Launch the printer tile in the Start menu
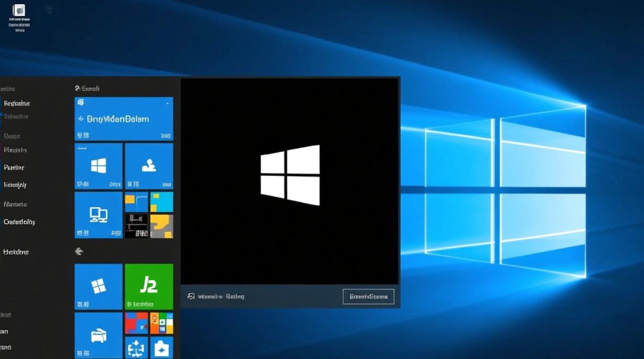This screenshot has height=359, width=644. click(98, 335)
